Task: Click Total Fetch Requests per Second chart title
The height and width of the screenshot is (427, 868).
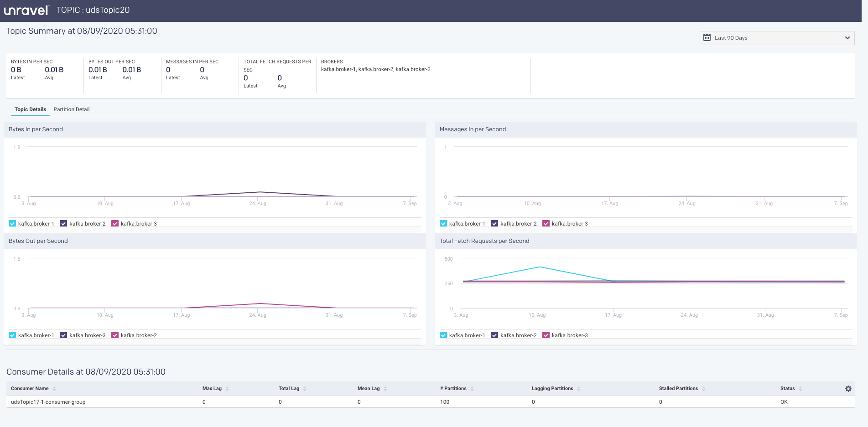Action: coord(484,241)
